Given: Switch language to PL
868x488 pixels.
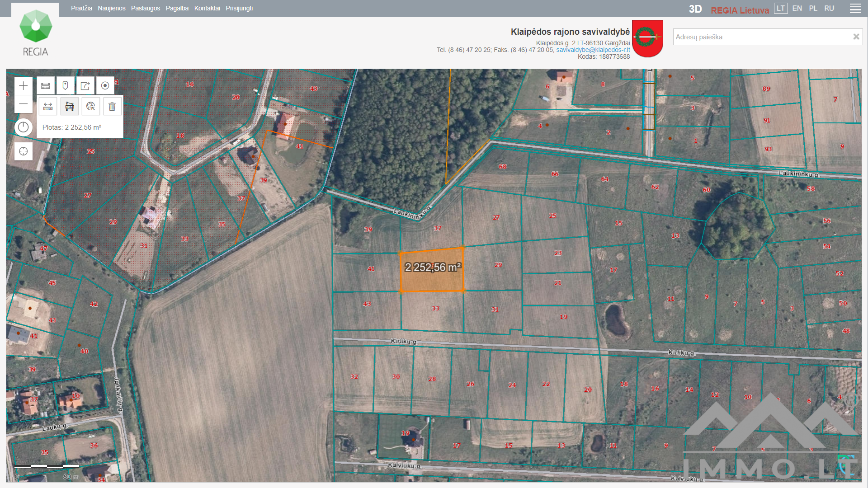Looking at the screenshot, I should click(813, 8).
